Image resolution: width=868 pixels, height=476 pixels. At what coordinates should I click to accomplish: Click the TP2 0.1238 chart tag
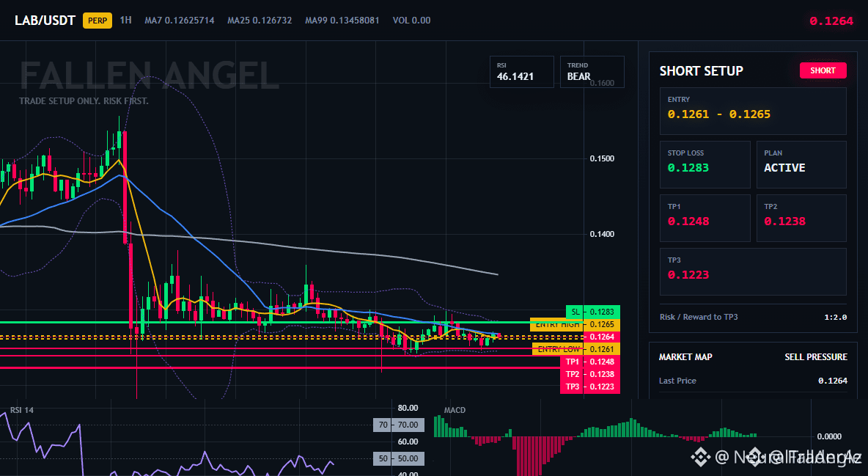590,374
